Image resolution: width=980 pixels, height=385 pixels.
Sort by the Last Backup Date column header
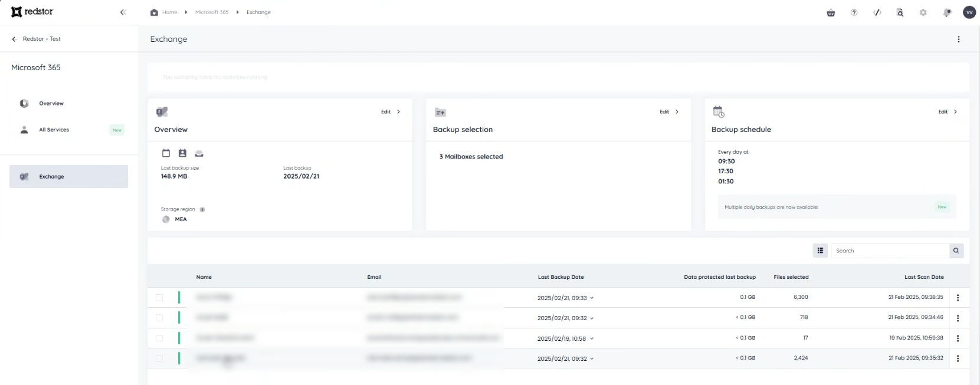[561, 277]
